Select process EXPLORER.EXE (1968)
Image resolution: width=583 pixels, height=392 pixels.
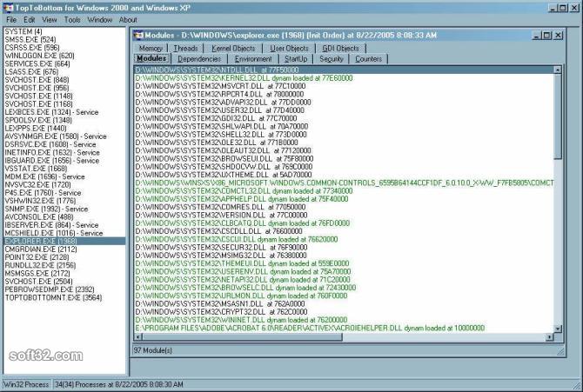click(64, 241)
